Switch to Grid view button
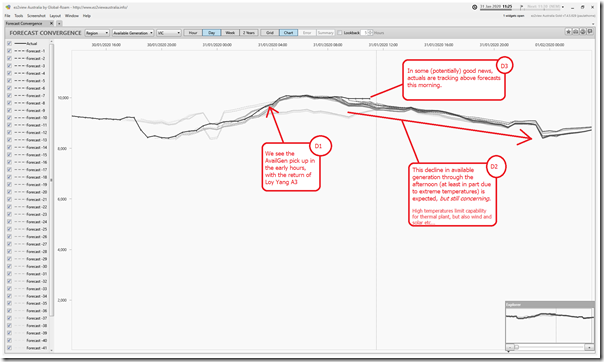The height and width of the screenshot is (362, 604). point(270,33)
